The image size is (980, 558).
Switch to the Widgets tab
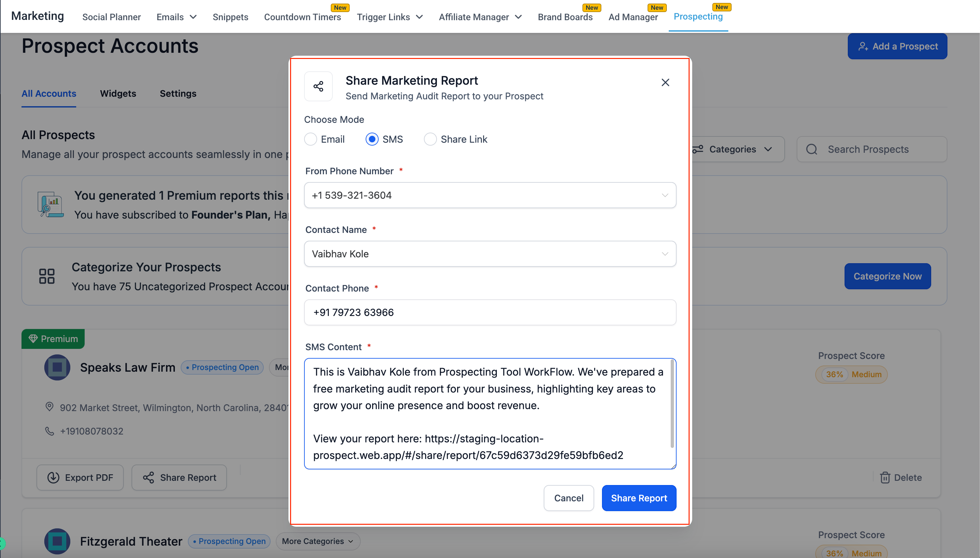118,93
